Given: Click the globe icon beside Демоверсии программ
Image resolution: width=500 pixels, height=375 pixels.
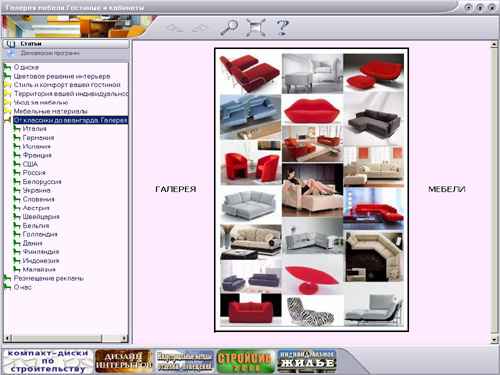Looking at the screenshot, I should point(11,53).
